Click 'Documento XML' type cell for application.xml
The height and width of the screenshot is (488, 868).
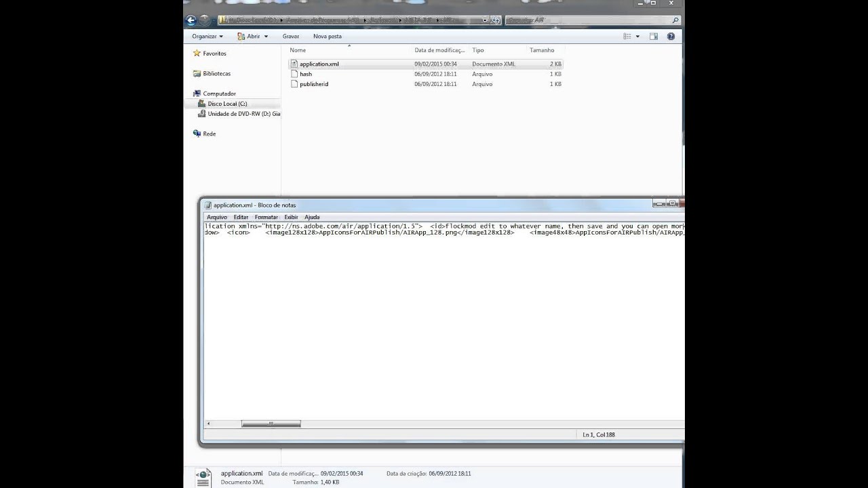(x=494, y=64)
